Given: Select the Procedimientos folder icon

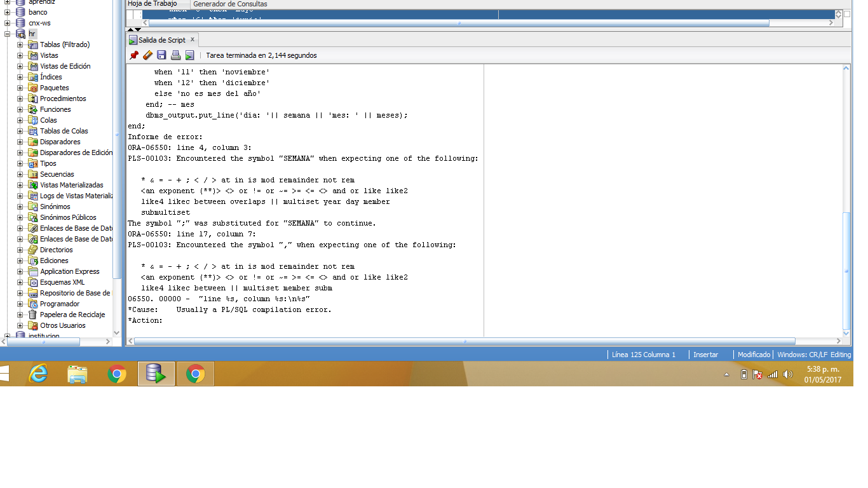Looking at the screenshot, I should [x=33, y=98].
